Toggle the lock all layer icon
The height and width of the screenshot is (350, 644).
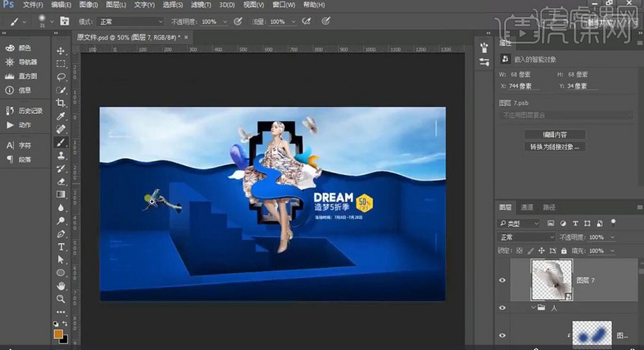point(563,251)
